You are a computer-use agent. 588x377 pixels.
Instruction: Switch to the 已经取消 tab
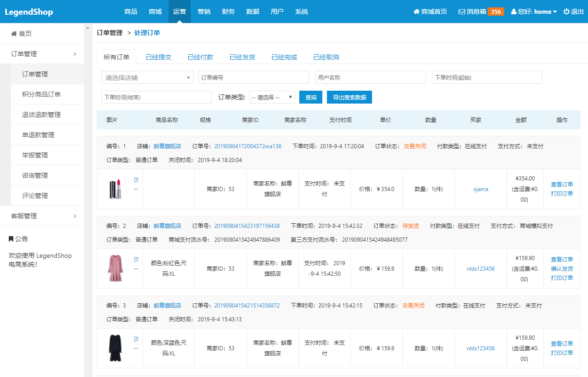click(x=326, y=57)
